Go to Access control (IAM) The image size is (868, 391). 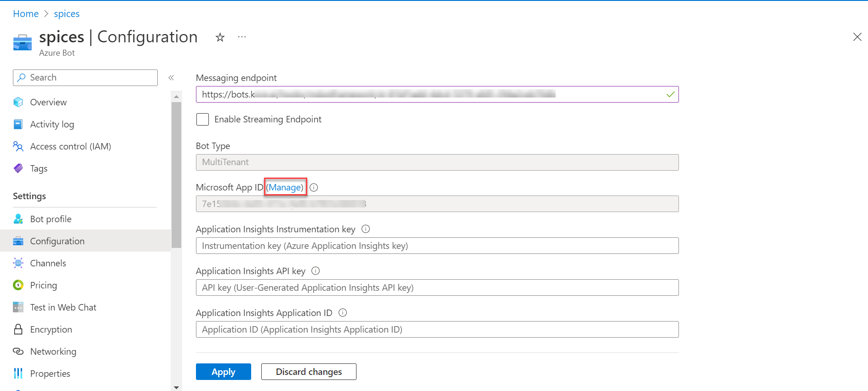point(85,146)
